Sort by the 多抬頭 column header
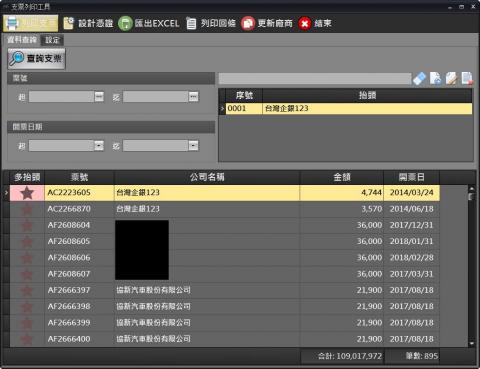The height and width of the screenshot is (369, 480). (27, 177)
